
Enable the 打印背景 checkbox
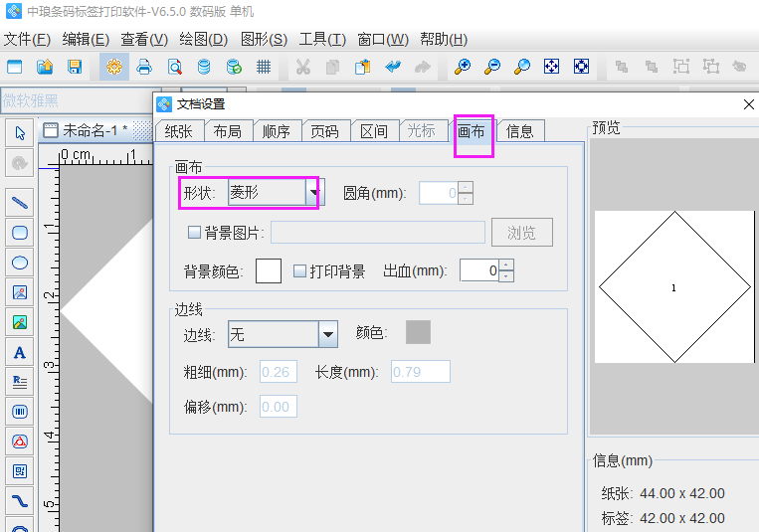pyautogui.click(x=299, y=270)
